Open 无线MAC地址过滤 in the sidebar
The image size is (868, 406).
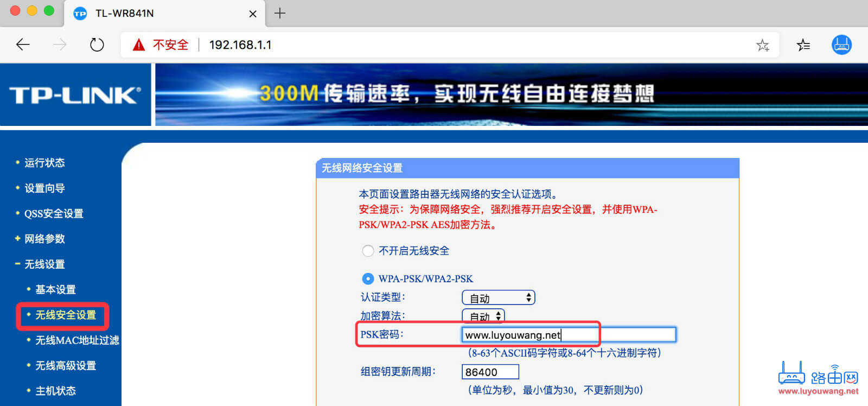(77, 340)
